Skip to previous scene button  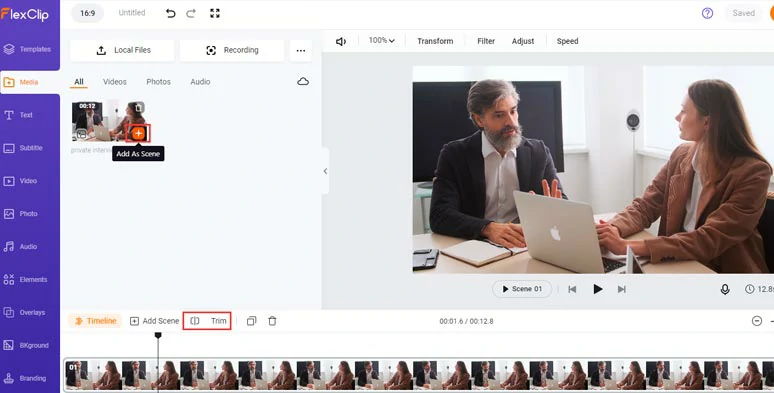click(x=572, y=289)
